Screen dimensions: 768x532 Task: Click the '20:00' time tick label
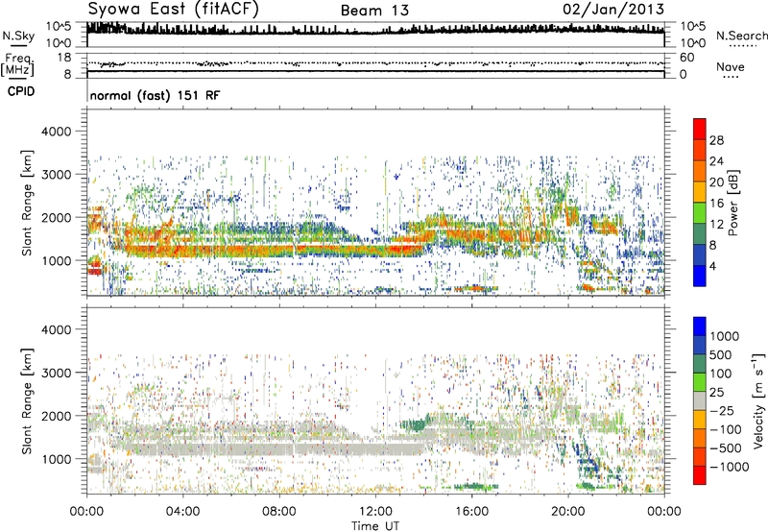[x=567, y=512]
